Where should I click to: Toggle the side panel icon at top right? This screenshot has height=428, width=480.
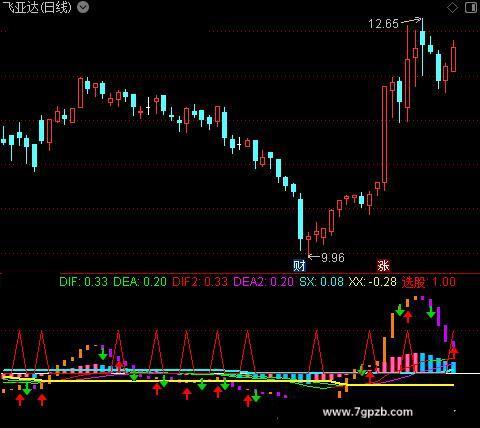[471, 7]
